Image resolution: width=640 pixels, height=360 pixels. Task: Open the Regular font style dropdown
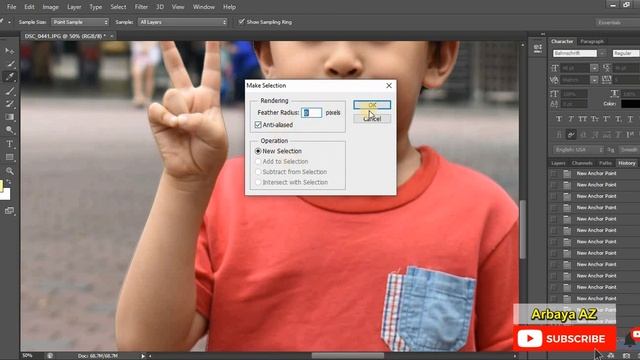(626, 53)
